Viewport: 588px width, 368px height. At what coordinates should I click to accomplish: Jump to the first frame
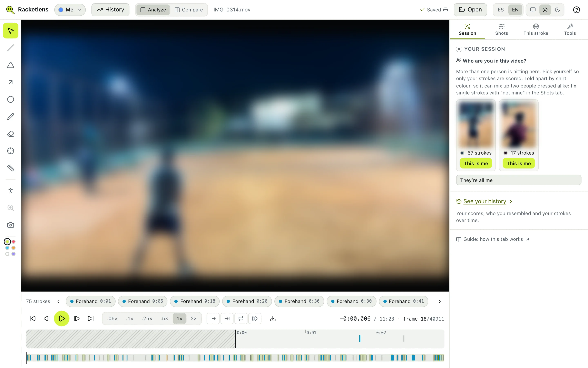coord(32,319)
